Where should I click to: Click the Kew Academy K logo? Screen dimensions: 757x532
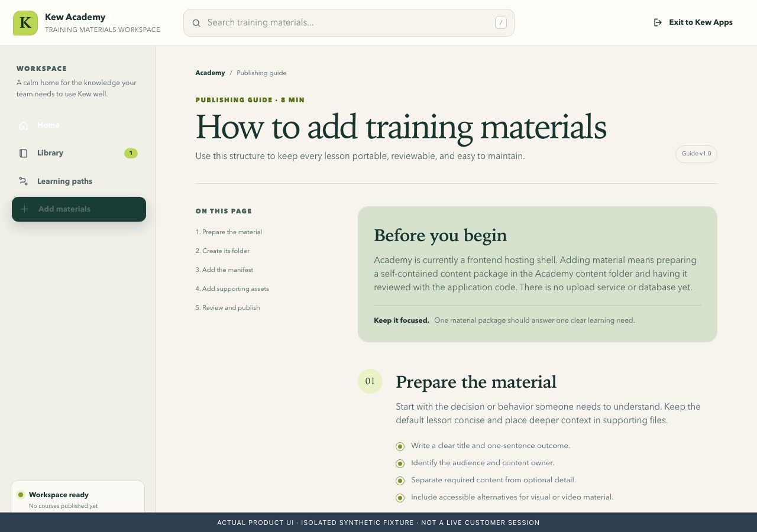coord(25,23)
